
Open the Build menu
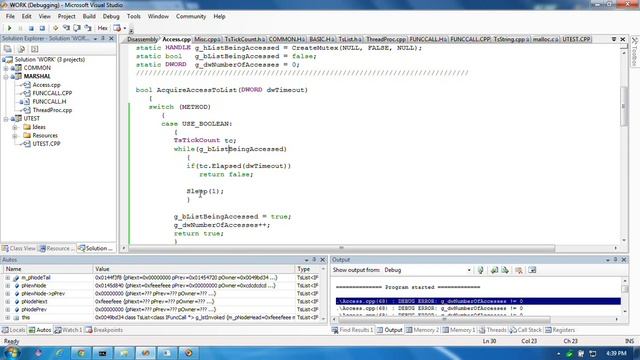89,16
